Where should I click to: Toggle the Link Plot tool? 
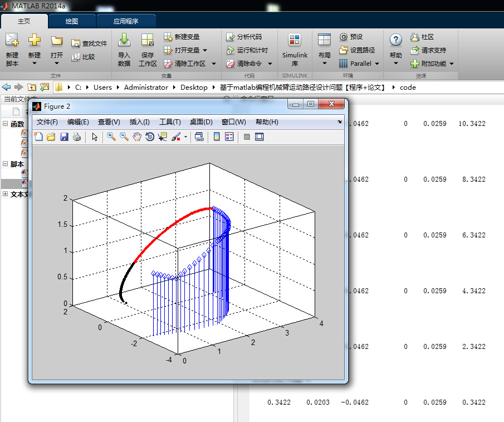tap(199, 137)
